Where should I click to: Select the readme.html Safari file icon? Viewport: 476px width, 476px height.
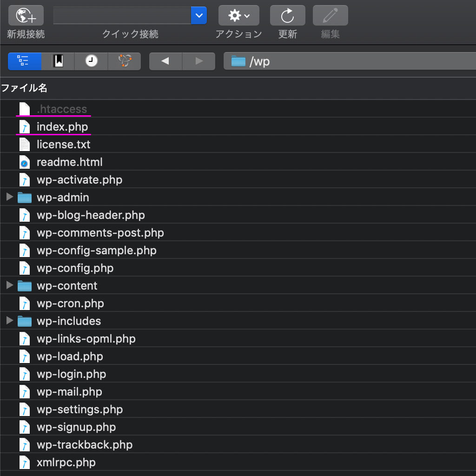[x=25, y=162]
